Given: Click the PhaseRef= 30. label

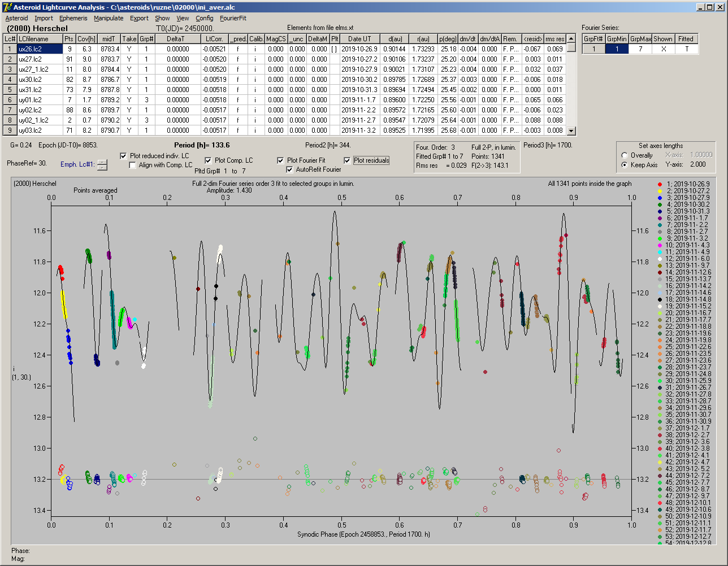Looking at the screenshot, I should [x=27, y=163].
